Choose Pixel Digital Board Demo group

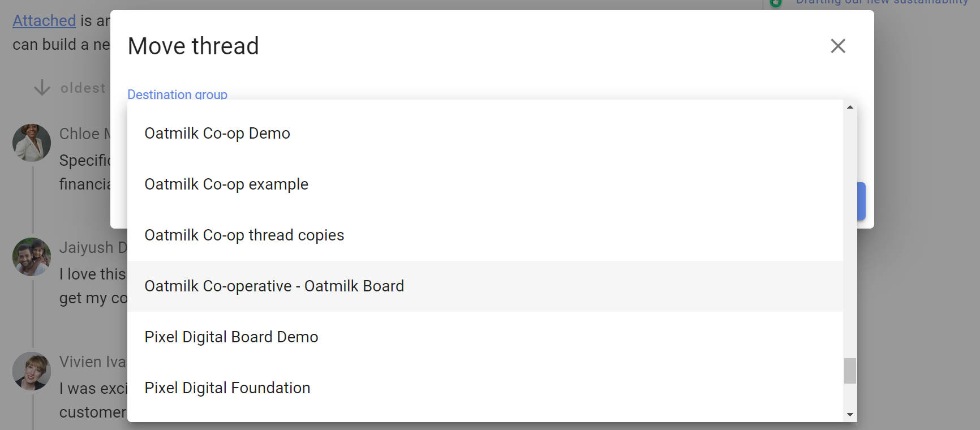[x=231, y=337]
